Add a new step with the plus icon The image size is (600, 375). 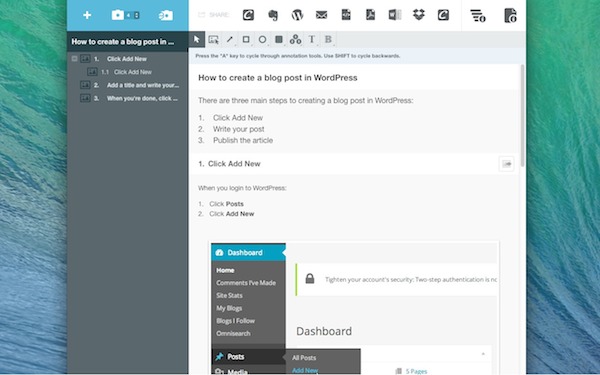pyautogui.click(x=87, y=15)
